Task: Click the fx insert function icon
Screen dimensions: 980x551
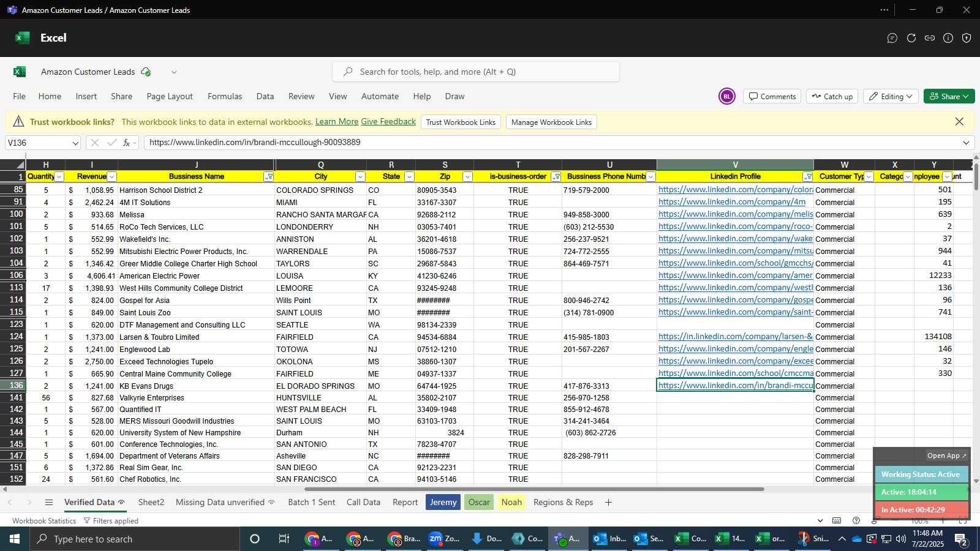Action: [126, 143]
